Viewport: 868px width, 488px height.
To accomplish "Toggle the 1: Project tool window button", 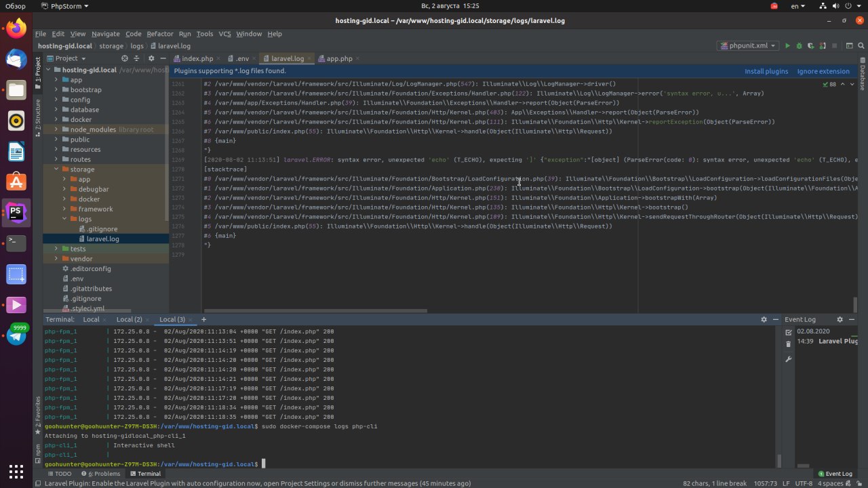I will (x=38, y=70).
